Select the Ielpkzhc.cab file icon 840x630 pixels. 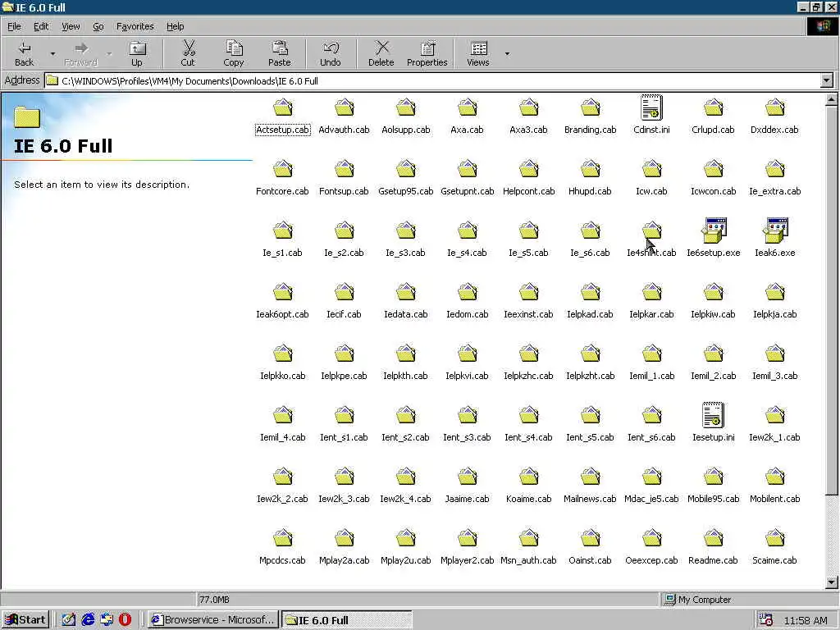529,354
